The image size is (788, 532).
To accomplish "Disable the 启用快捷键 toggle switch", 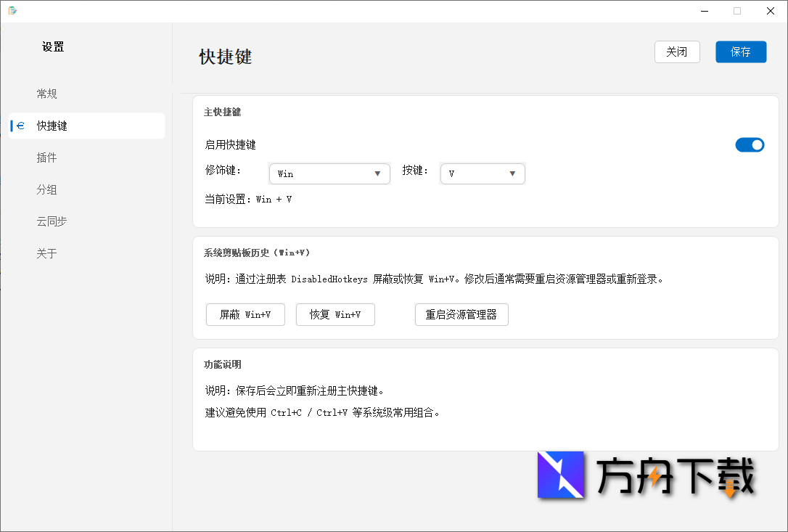I will (750, 144).
